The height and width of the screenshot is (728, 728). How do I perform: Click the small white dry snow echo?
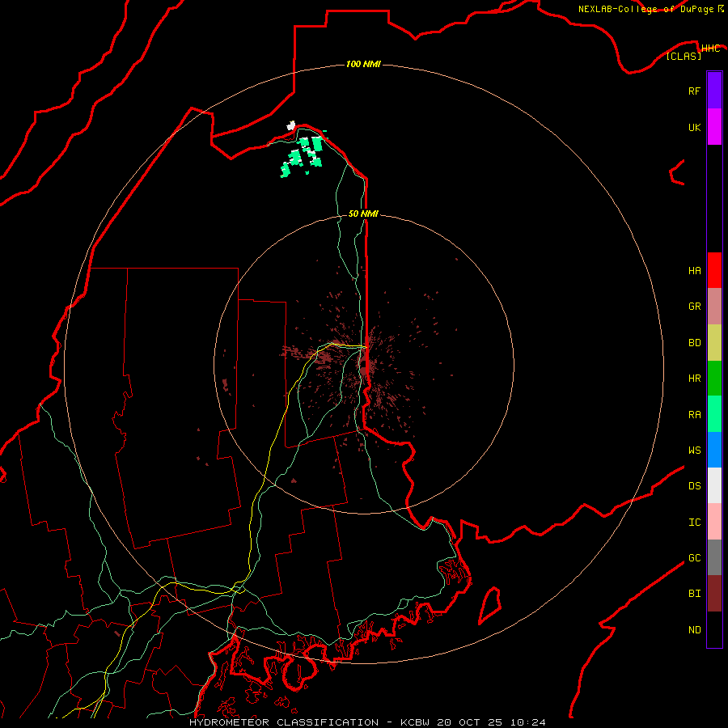click(x=291, y=125)
